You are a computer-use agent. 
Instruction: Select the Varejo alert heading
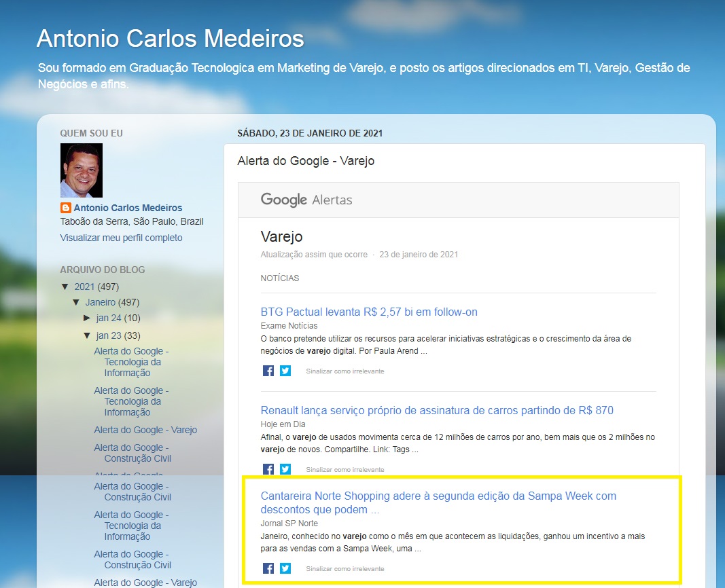click(281, 237)
